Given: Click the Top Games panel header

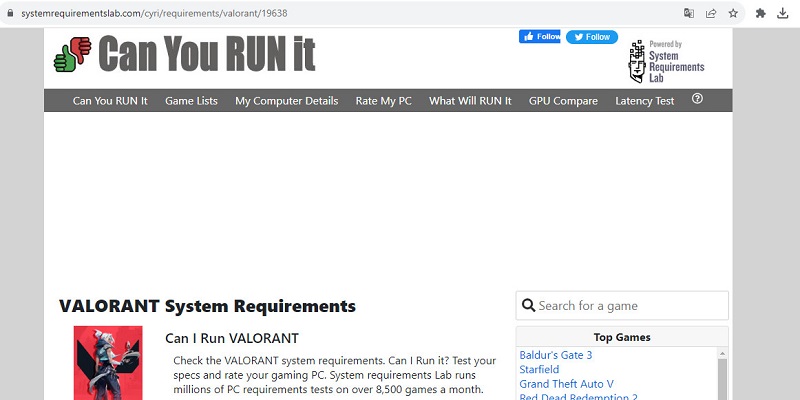Looking at the screenshot, I should coord(622,337).
